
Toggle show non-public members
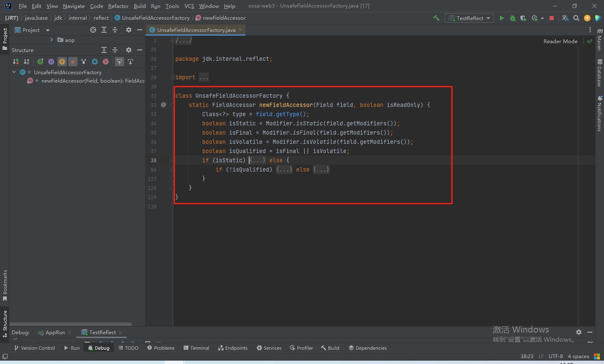73,62
